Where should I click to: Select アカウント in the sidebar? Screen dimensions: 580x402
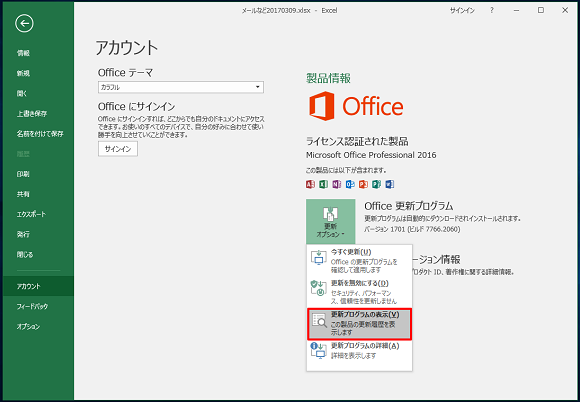tap(38, 286)
